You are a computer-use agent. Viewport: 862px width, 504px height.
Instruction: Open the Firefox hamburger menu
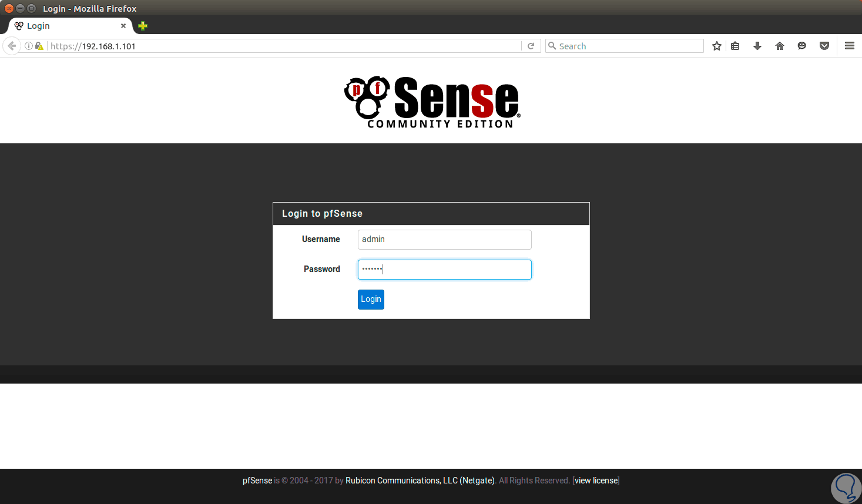850,46
